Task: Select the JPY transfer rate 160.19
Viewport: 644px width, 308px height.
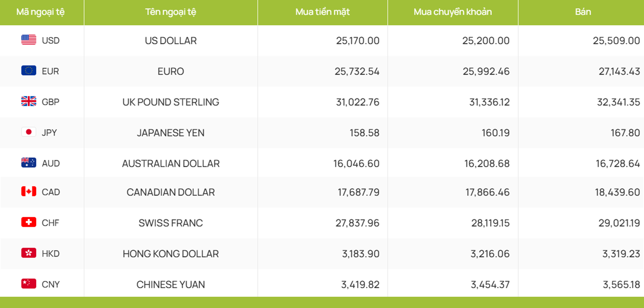Action: point(496,133)
